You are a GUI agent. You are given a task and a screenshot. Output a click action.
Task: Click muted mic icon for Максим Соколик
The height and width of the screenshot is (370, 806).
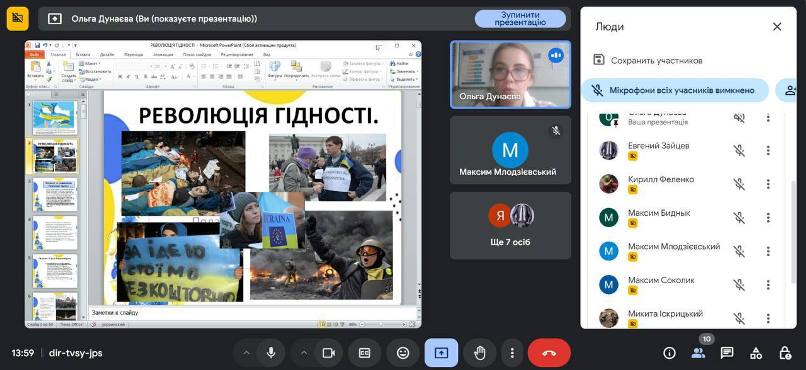[739, 285]
